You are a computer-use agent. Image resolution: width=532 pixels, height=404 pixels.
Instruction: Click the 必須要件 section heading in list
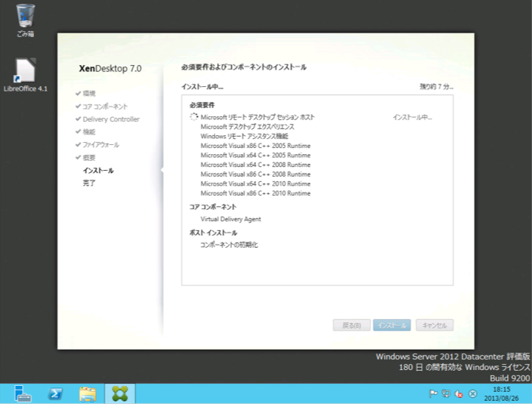point(202,105)
